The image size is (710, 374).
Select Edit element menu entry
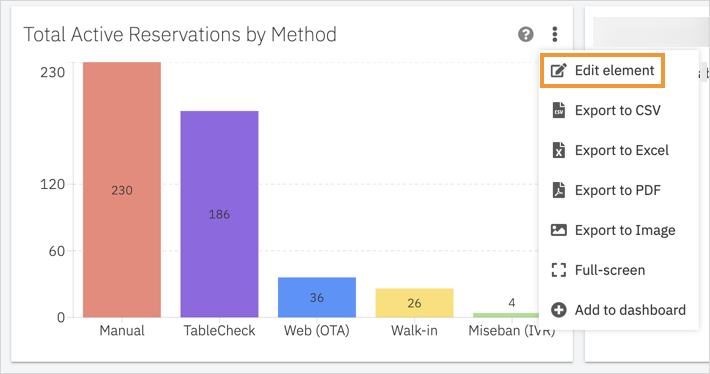[x=602, y=71]
